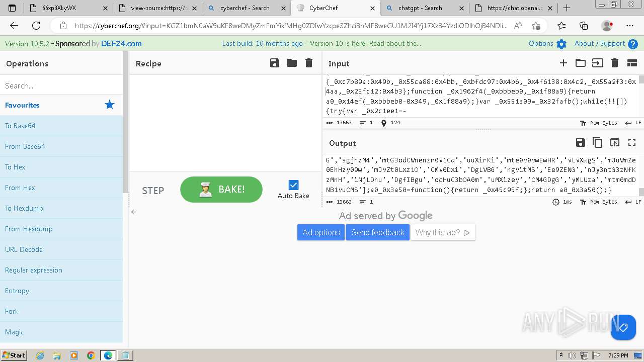Select the To Base64 operation
This screenshot has height=362, width=644.
coord(61,126)
